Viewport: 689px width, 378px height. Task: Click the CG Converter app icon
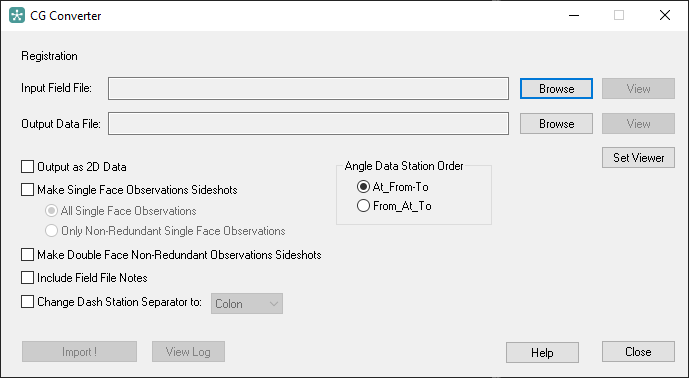click(x=17, y=15)
